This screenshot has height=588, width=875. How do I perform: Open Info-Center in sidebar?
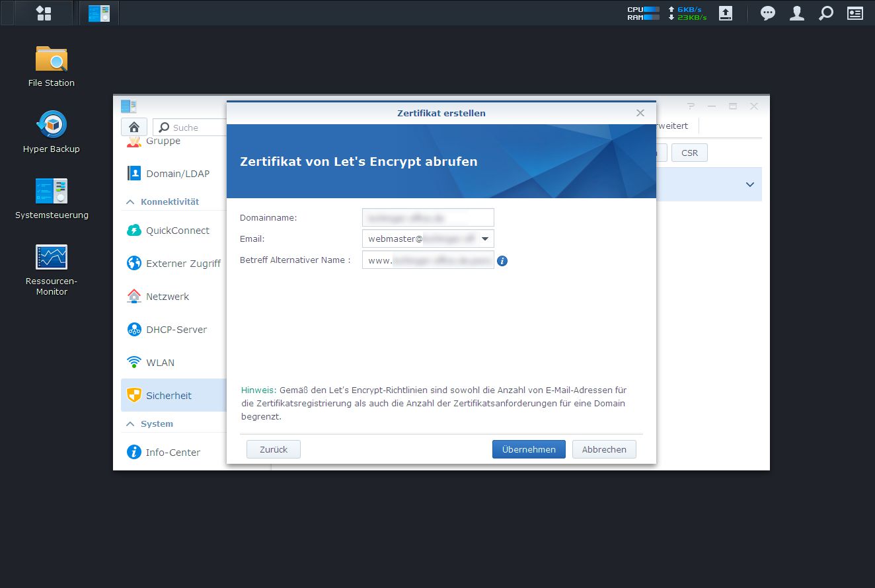(x=174, y=453)
